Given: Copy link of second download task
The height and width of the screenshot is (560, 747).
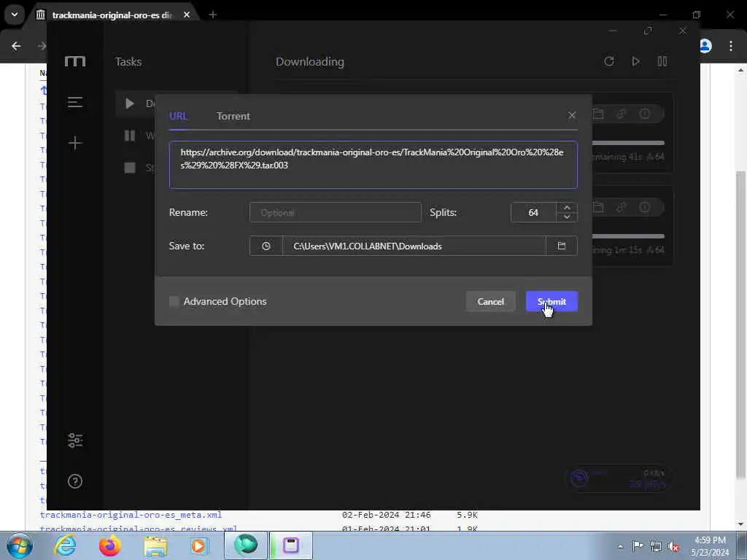Looking at the screenshot, I should pyautogui.click(x=622, y=207).
